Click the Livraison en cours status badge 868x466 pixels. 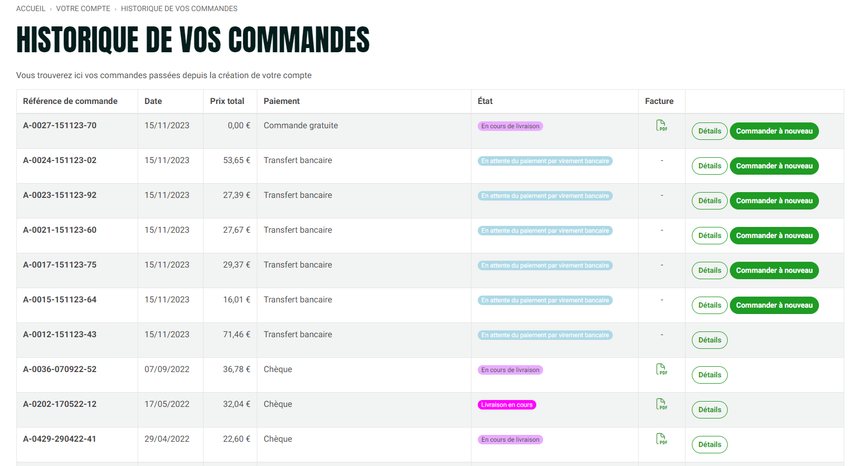[x=507, y=405]
